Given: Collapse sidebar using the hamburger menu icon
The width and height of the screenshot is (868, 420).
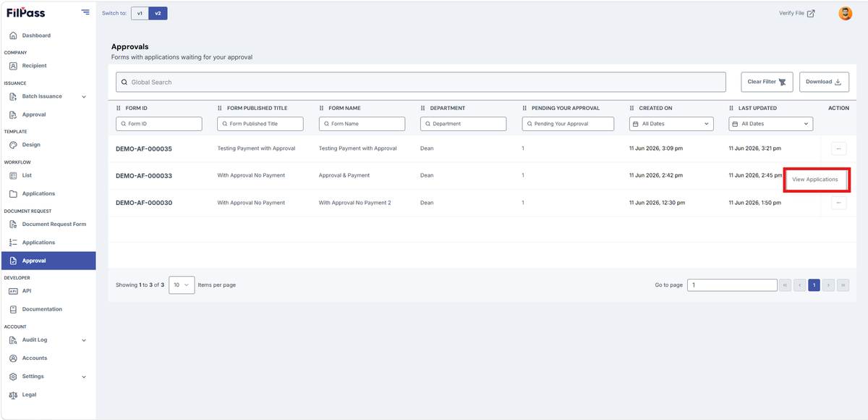Looking at the screenshot, I should 85,12.
